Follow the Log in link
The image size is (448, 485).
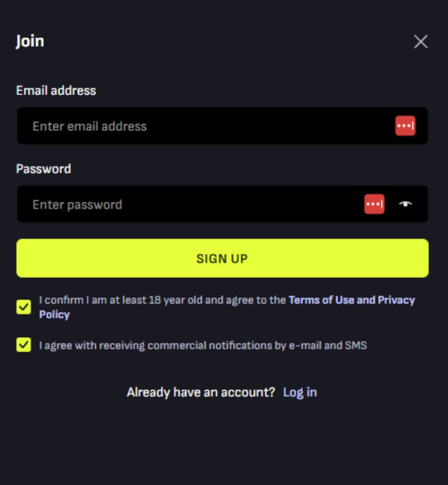[x=300, y=392]
